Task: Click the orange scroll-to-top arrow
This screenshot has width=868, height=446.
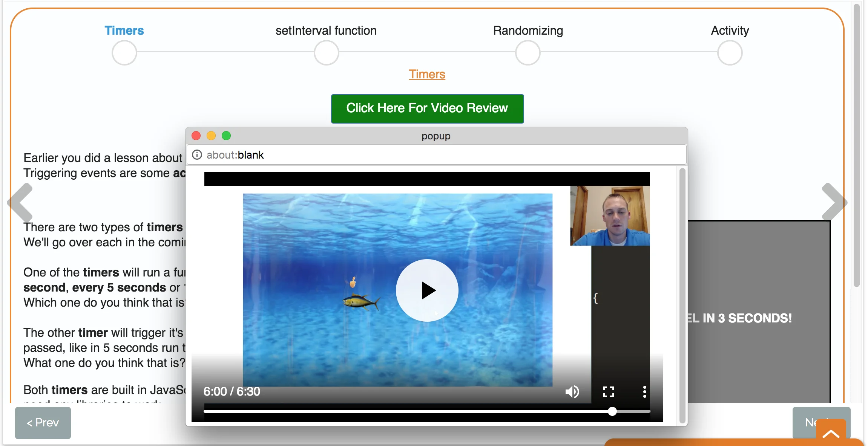Action: click(x=831, y=433)
